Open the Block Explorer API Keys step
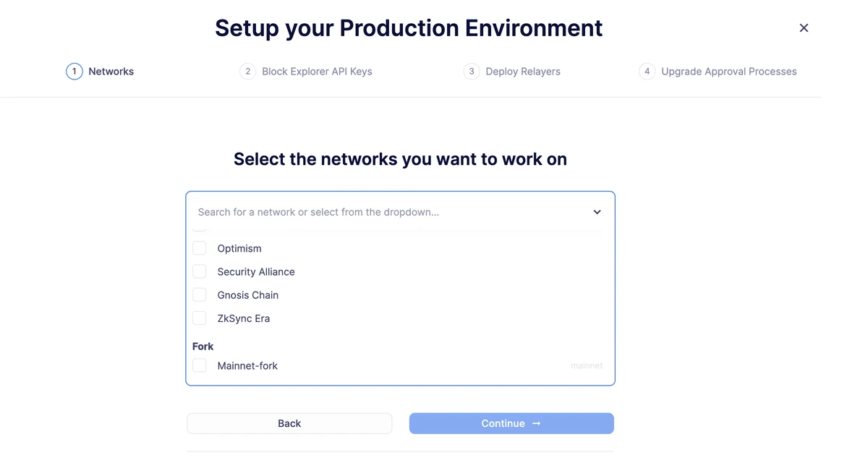 click(x=317, y=72)
